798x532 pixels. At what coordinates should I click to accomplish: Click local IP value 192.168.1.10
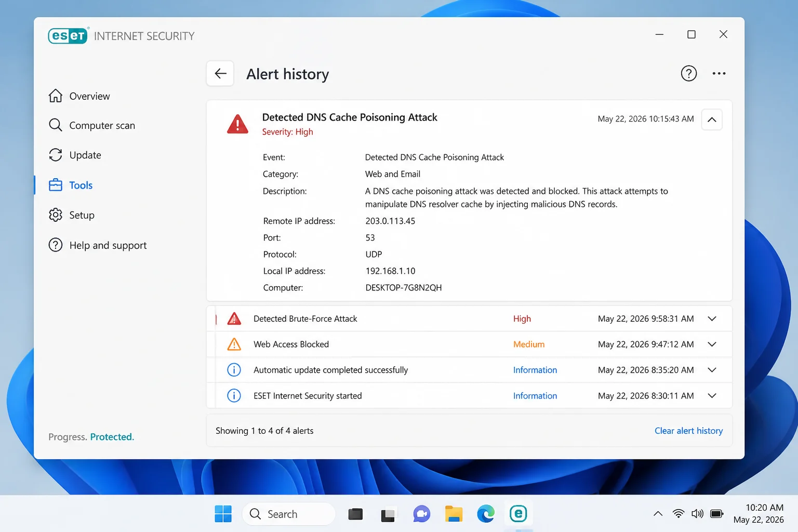point(390,271)
